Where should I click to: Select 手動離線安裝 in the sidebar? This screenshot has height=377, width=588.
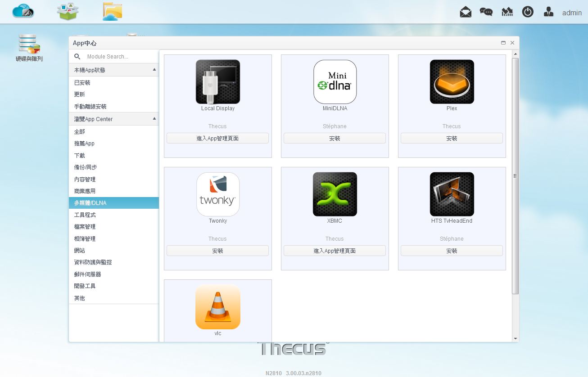pos(114,107)
